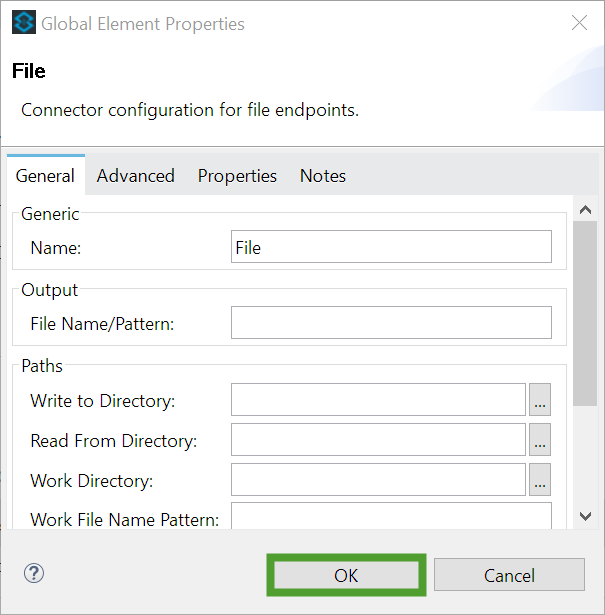Click the scrollbar up arrow
Viewport: 605px width, 615px height.
pyautogui.click(x=585, y=210)
